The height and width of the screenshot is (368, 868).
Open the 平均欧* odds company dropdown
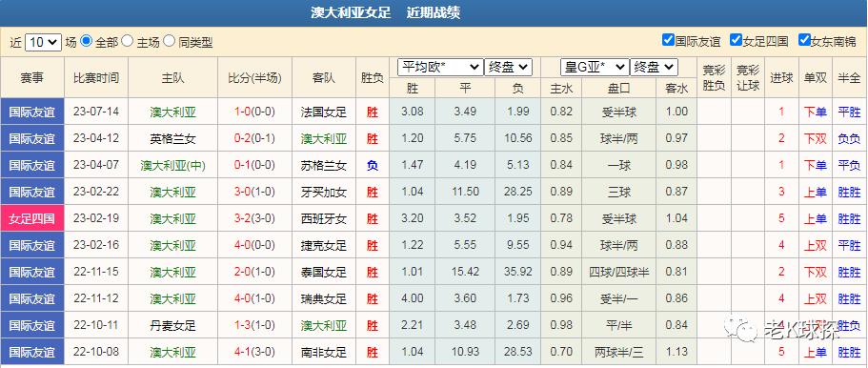point(440,68)
